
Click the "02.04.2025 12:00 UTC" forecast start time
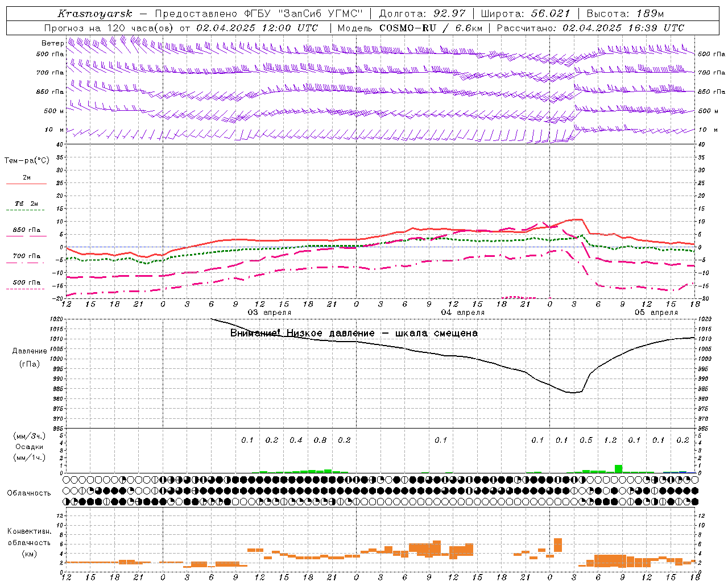257,28
